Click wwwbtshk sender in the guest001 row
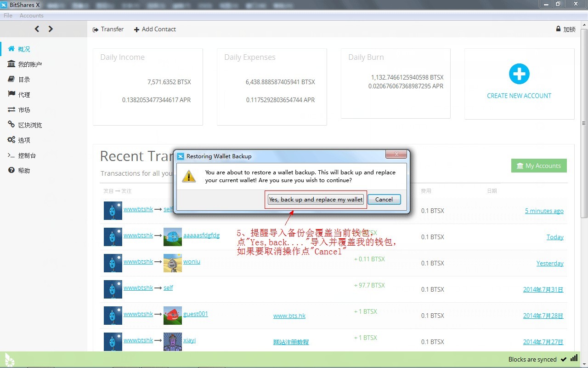 coord(138,314)
